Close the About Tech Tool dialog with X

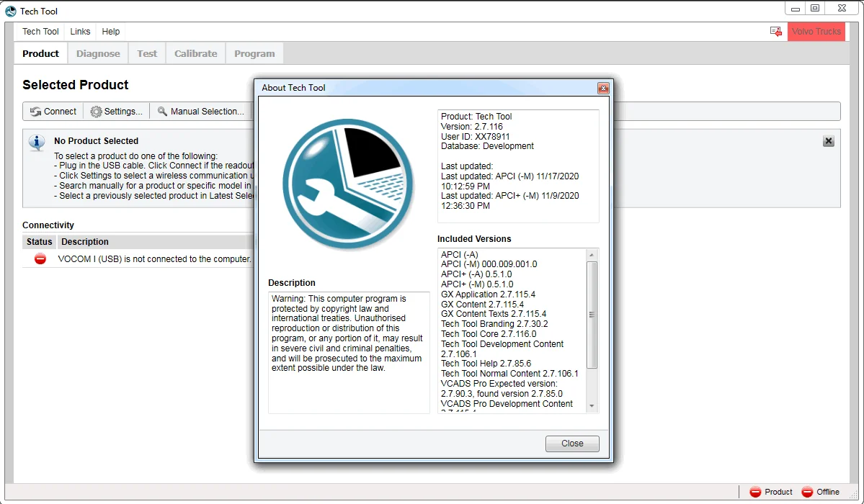tap(603, 88)
